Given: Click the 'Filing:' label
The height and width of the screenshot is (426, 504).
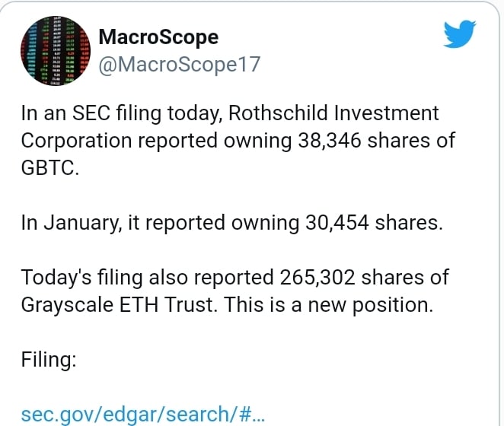Looking at the screenshot, I should (x=48, y=358).
